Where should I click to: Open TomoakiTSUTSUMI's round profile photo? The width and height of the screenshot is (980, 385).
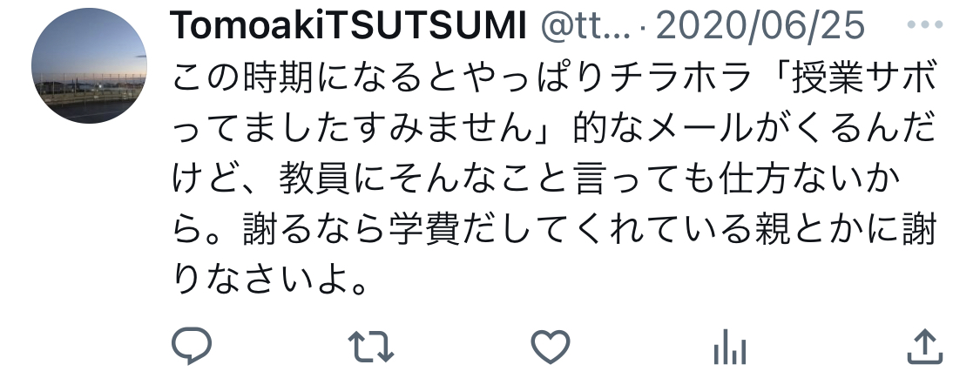pyautogui.click(x=89, y=65)
